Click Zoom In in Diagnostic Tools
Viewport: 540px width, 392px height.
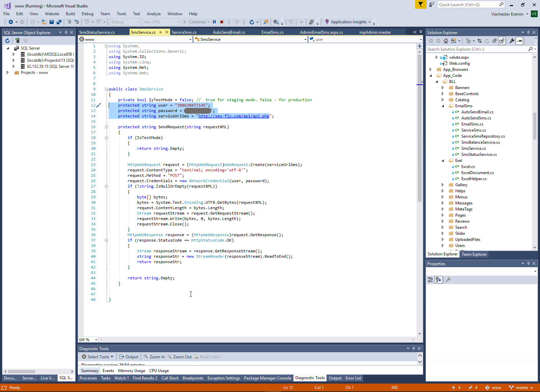(x=154, y=357)
